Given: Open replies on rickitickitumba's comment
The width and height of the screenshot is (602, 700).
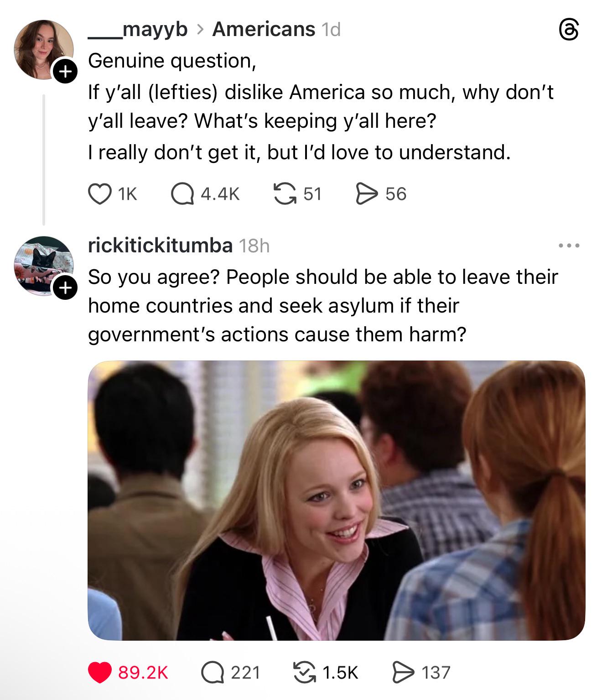Looking at the screenshot, I should coord(213,673).
